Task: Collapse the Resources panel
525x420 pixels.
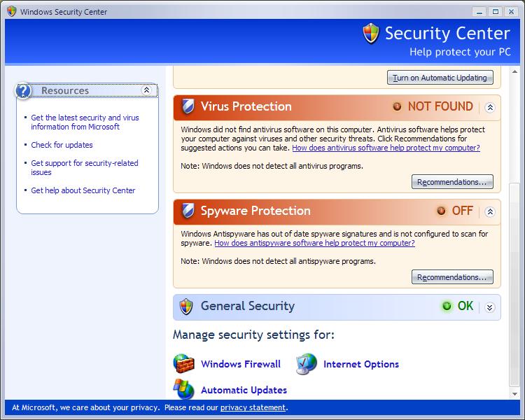Action: (146, 90)
